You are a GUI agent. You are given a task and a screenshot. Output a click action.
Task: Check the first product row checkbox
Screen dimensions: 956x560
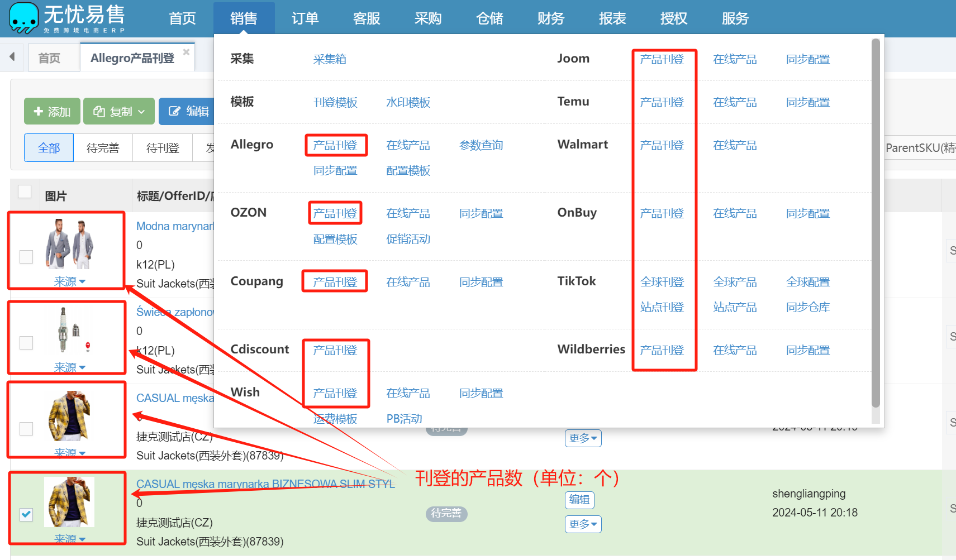click(26, 257)
